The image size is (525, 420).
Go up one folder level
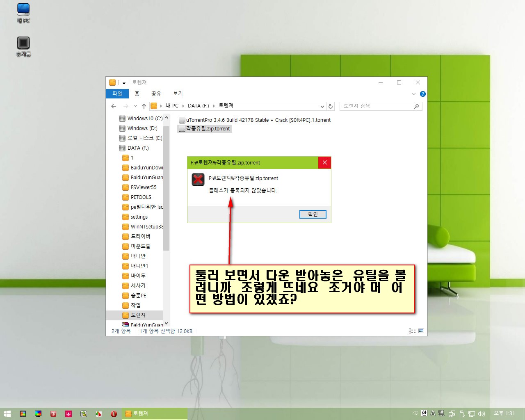pyautogui.click(x=144, y=106)
